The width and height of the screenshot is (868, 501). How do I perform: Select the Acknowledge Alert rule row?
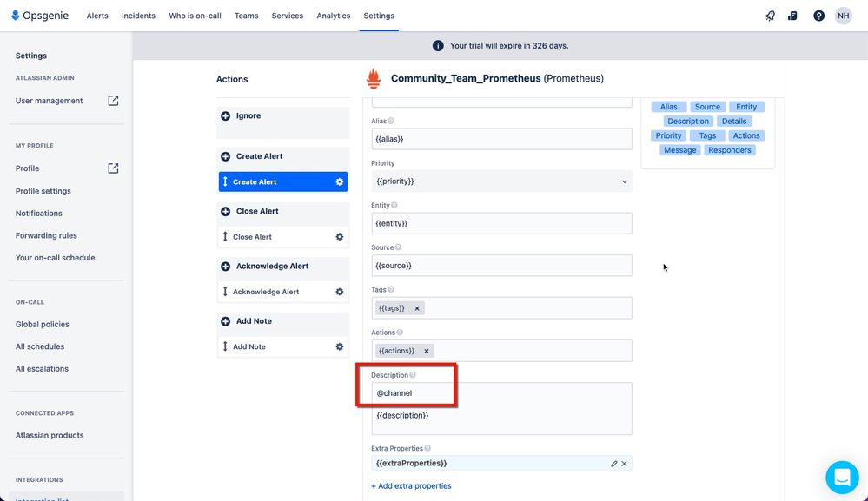(283, 292)
